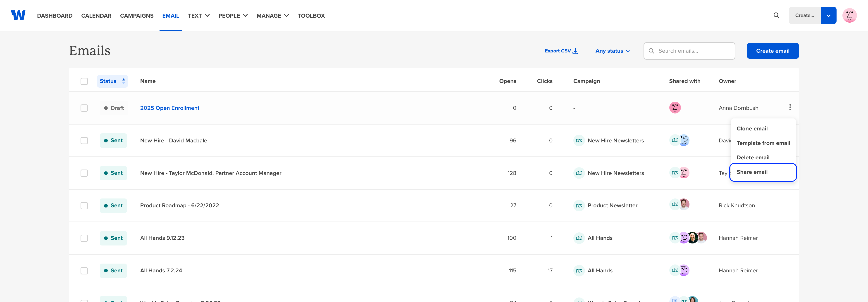
Task: Expand the MANAGE navigation dropdown
Action: point(273,16)
